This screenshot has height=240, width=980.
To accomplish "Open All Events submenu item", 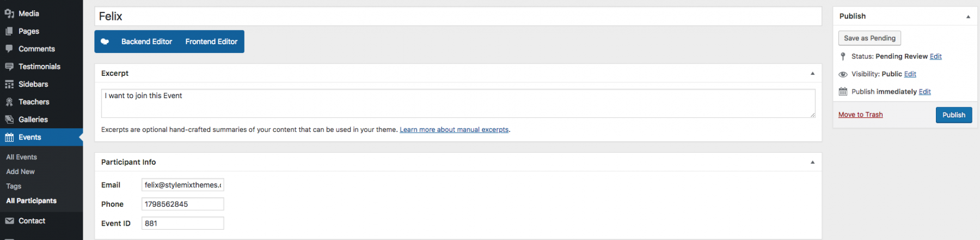I will coord(22,157).
